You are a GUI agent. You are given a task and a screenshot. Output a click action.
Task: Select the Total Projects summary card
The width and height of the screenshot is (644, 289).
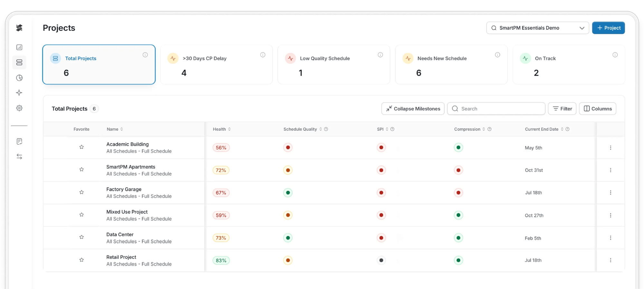coord(99,65)
